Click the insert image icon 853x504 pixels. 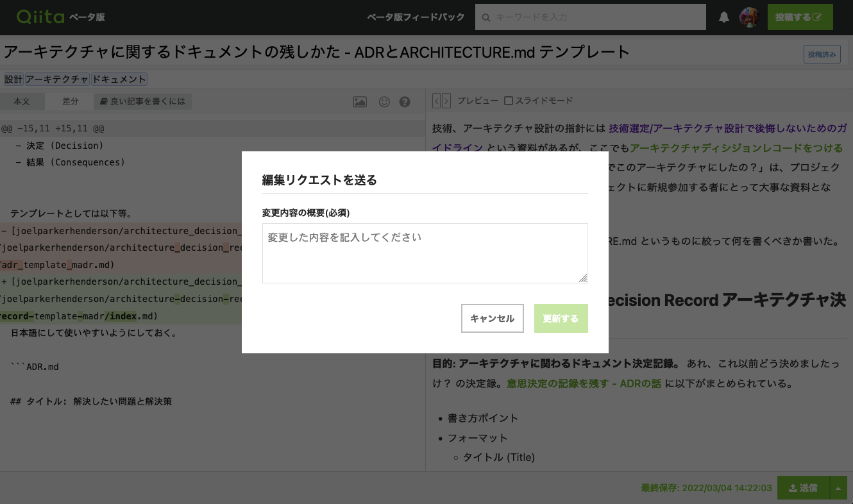click(x=360, y=101)
